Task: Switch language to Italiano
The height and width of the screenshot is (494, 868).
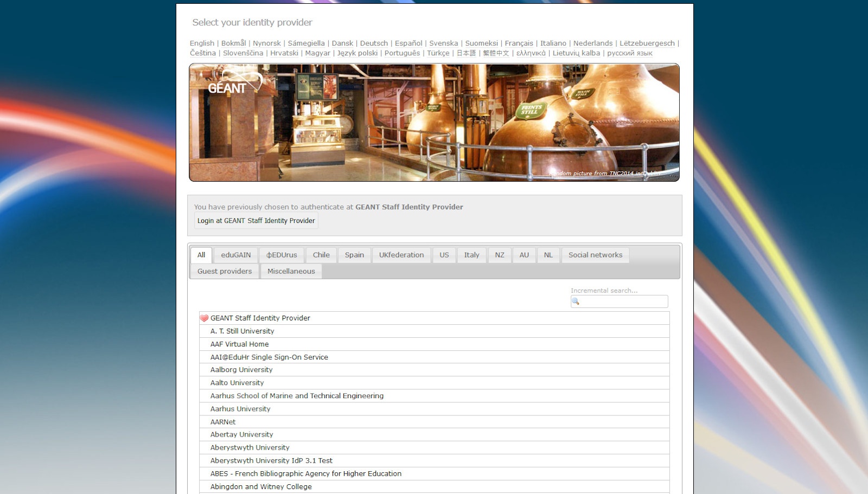Action: coord(553,43)
